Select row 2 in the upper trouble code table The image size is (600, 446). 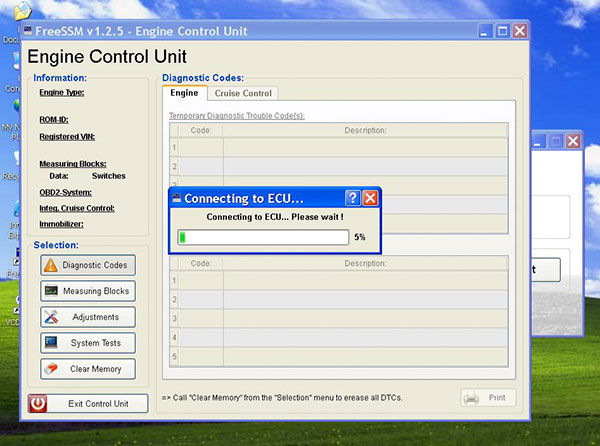click(339, 166)
